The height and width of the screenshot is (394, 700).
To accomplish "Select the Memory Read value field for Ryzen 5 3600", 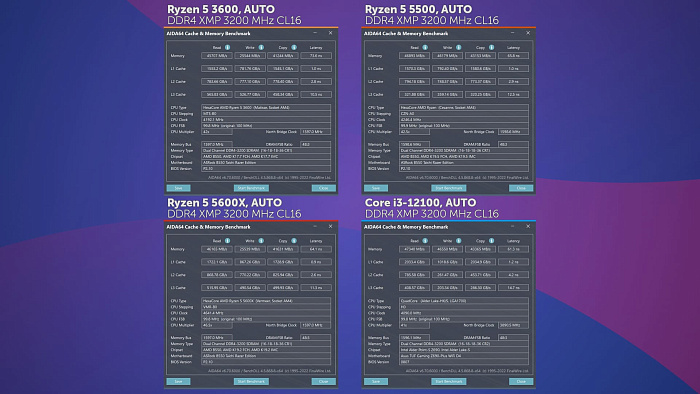I will click(x=217, y=56).
